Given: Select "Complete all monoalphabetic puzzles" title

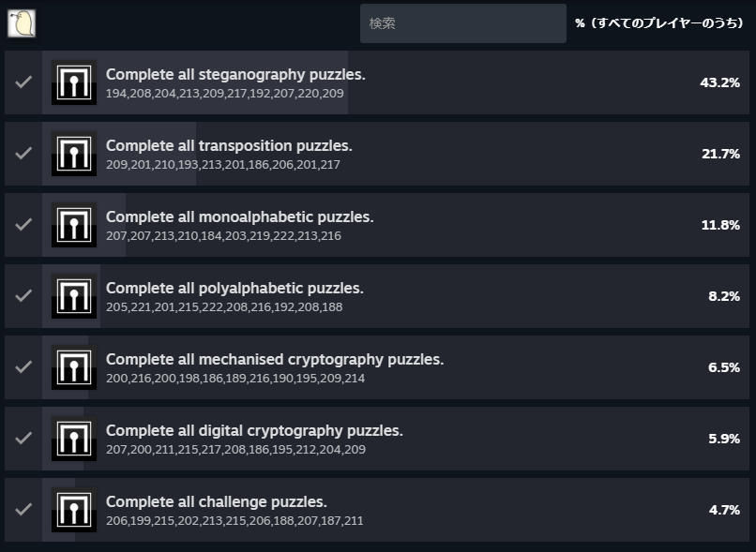Looking at the screenshot, I should [239, 216].
